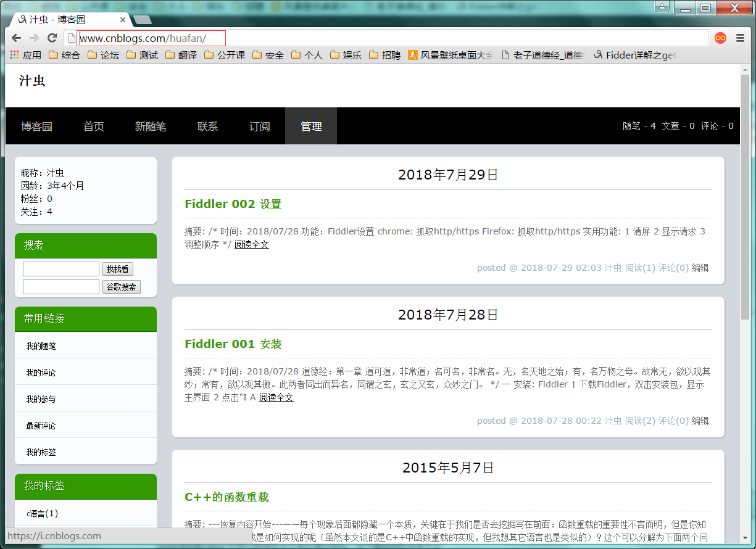
Task: Open the post Fiddler 002 设置
Action: [233, 204]
